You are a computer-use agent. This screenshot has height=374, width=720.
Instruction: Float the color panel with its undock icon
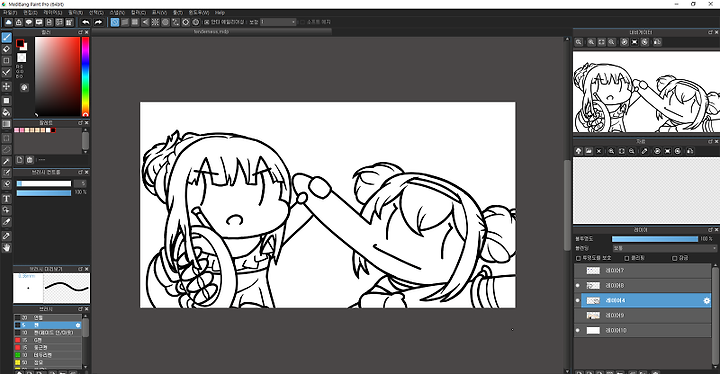[x=80, y=32]
